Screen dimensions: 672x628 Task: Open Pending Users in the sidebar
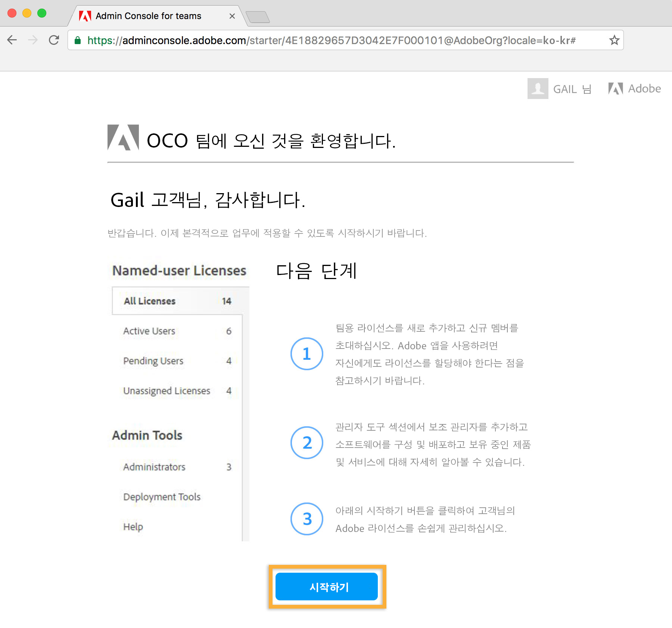[178, 361]
